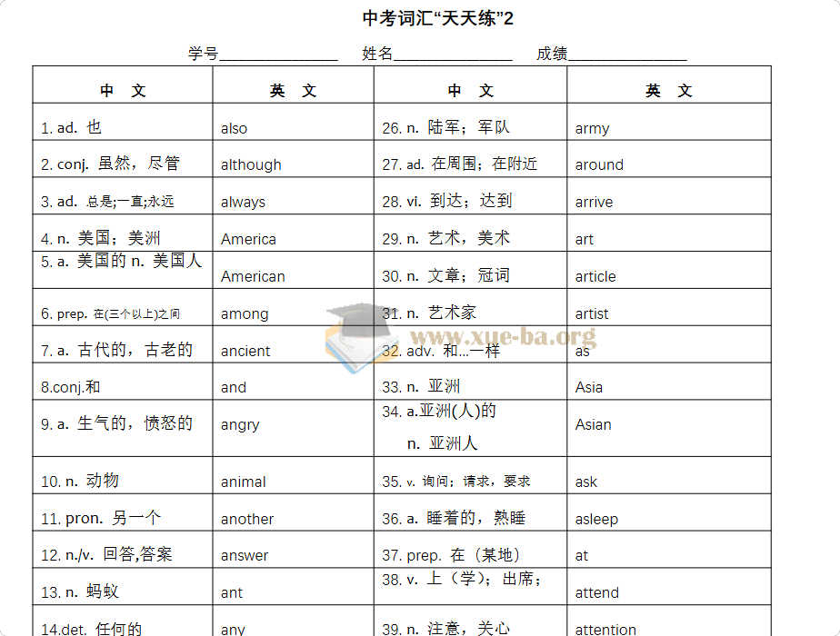Screen dimensions: 840x636
Task: Click the 成绩 blank line
Action: click(627, 55)
